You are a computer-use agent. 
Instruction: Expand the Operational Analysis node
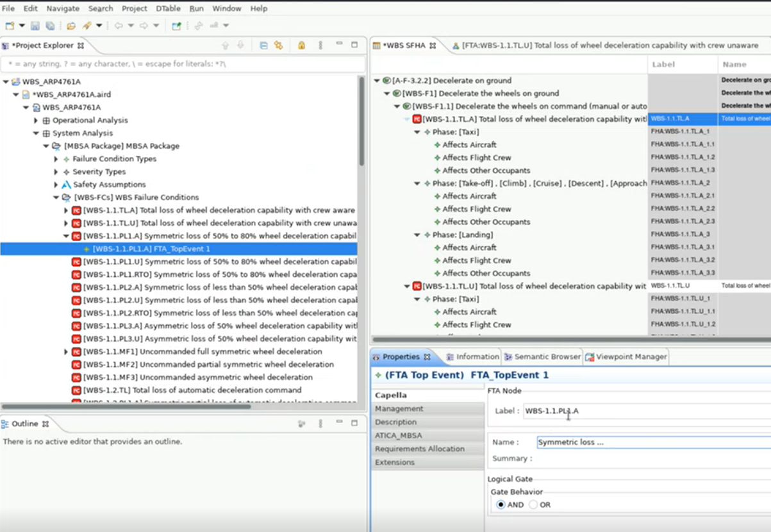point(36,121)
